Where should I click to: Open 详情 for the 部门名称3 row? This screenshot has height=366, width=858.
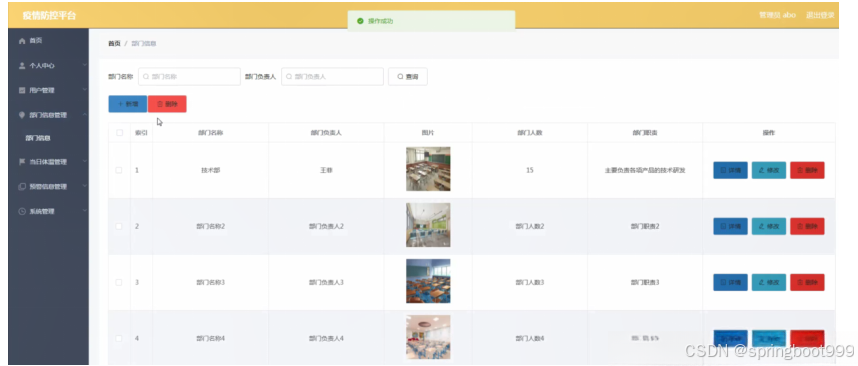pos(730,282)
